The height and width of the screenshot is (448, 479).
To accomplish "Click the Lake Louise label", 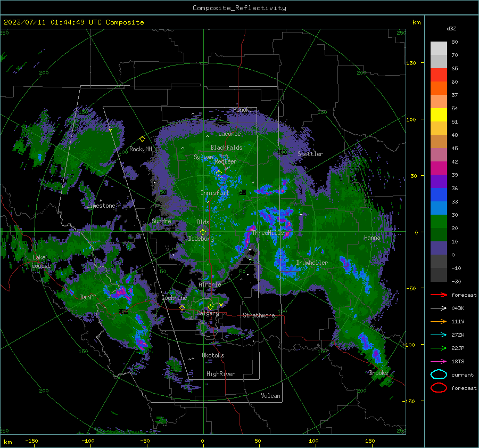I will pos(41,262).
